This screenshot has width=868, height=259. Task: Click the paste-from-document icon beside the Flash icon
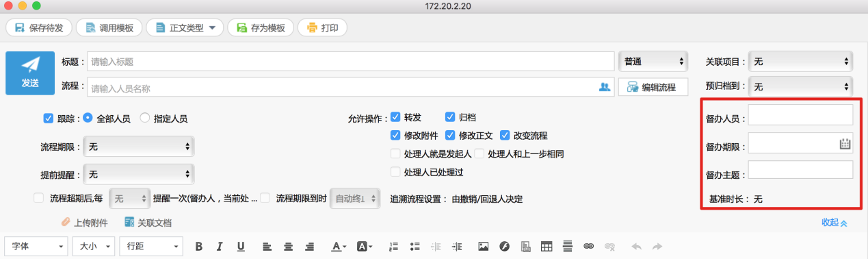525,246
